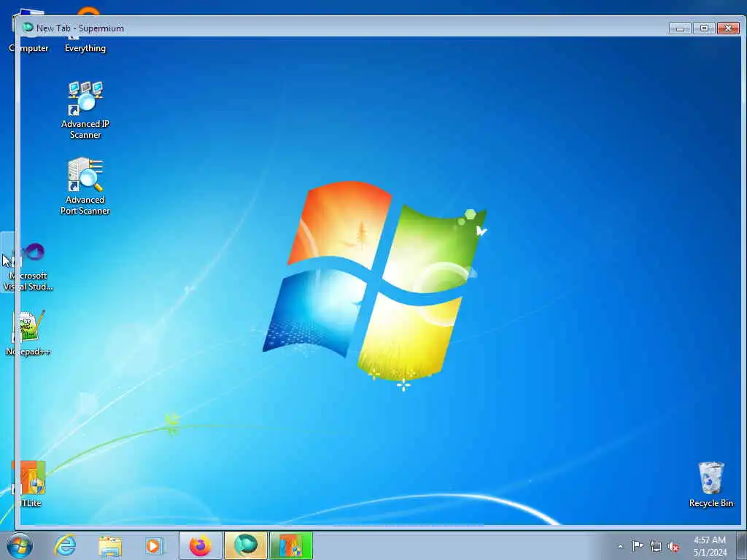The height and width of the screenshot is (560, 747).
Task: Open the Advanced Port Scanner shortcut
Action: click(x=85, y=186)
